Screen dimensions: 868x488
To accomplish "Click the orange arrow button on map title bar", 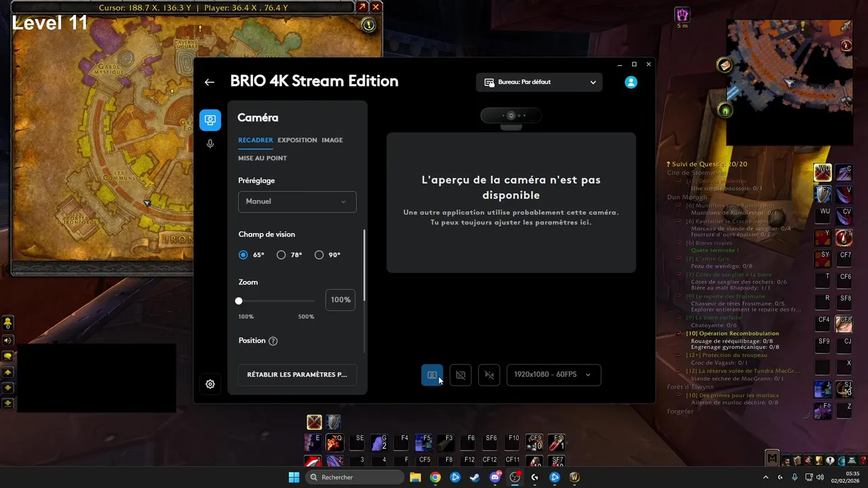I will tap(362, 7).
